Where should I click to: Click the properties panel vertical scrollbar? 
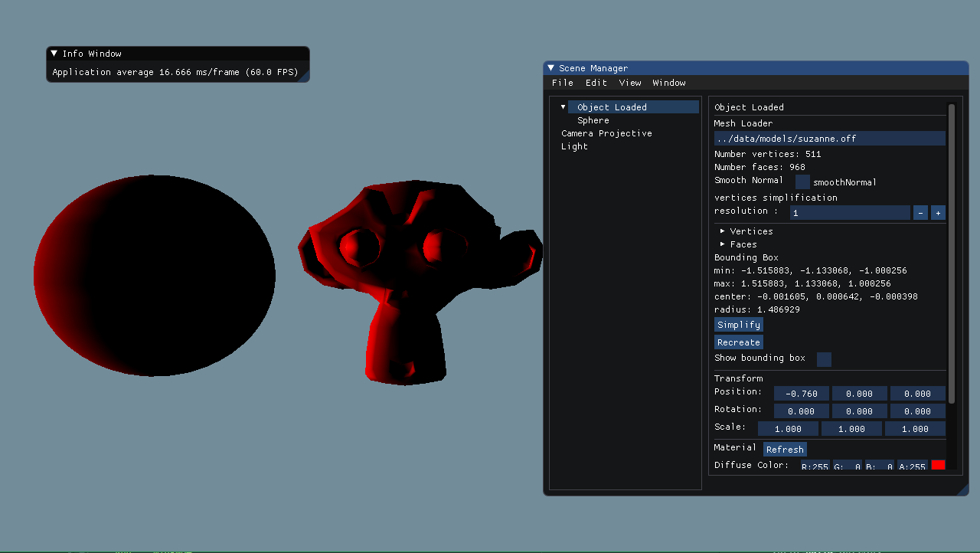[x=952, y=254]
